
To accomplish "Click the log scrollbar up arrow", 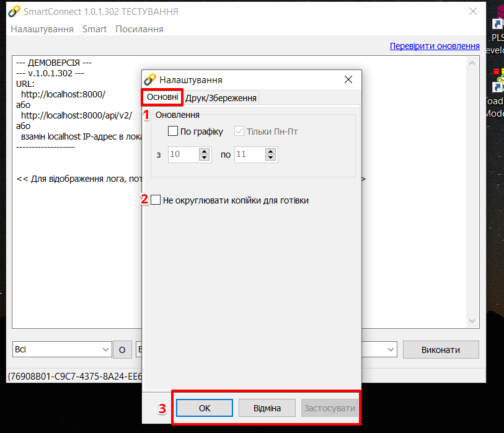I will tap(472, 63).
